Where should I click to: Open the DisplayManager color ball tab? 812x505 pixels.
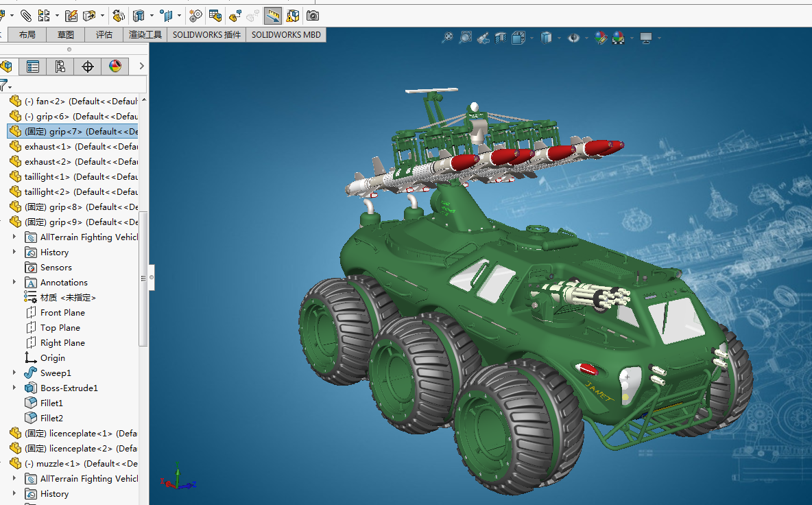(x=115, y=67)
